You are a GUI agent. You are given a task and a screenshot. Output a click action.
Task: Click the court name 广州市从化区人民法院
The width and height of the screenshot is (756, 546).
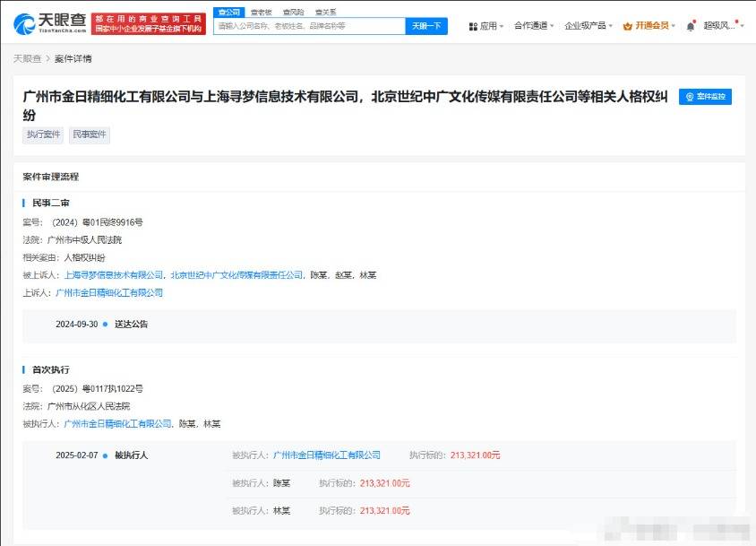[x=89, y=406]
